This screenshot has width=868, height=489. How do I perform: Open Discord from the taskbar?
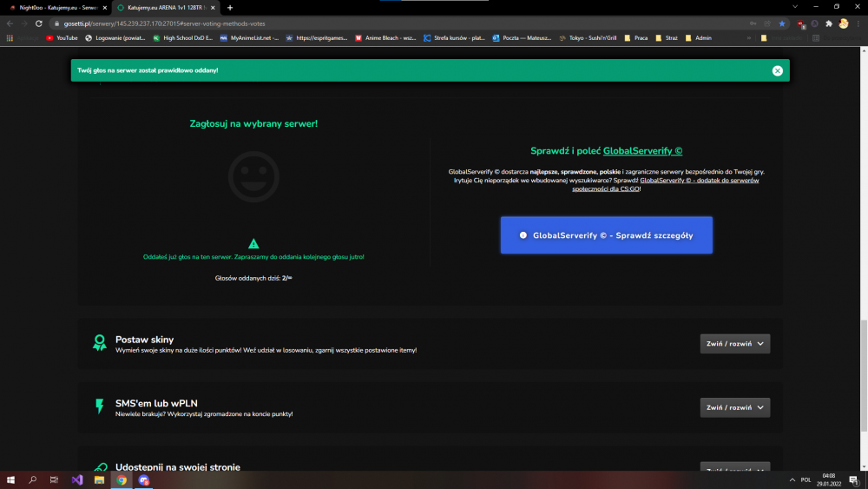tap(144, 480)
